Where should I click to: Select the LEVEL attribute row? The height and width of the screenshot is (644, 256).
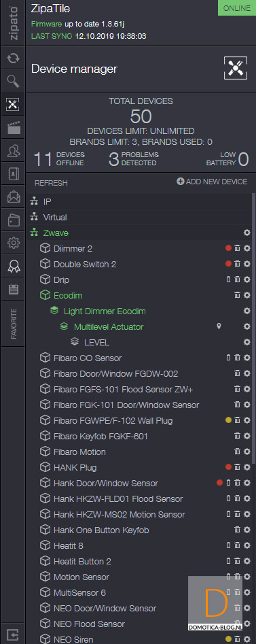pyautogui.click(x=141, y=342)
